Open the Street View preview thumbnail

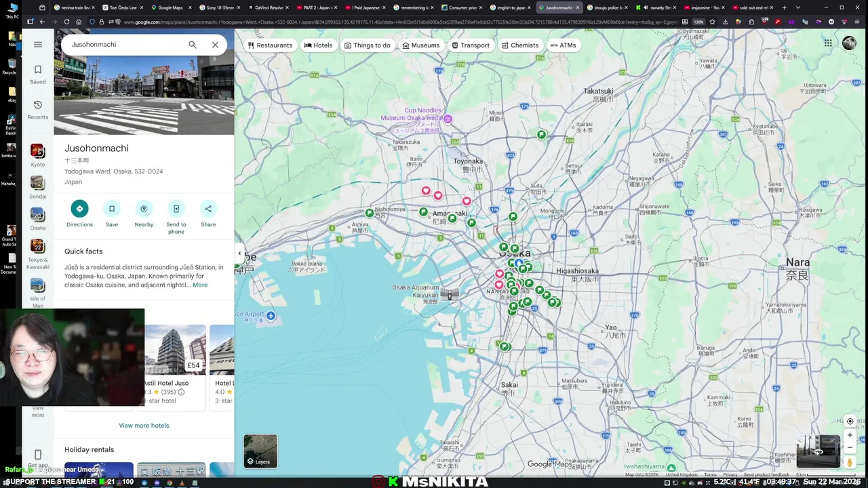[818, 451]
